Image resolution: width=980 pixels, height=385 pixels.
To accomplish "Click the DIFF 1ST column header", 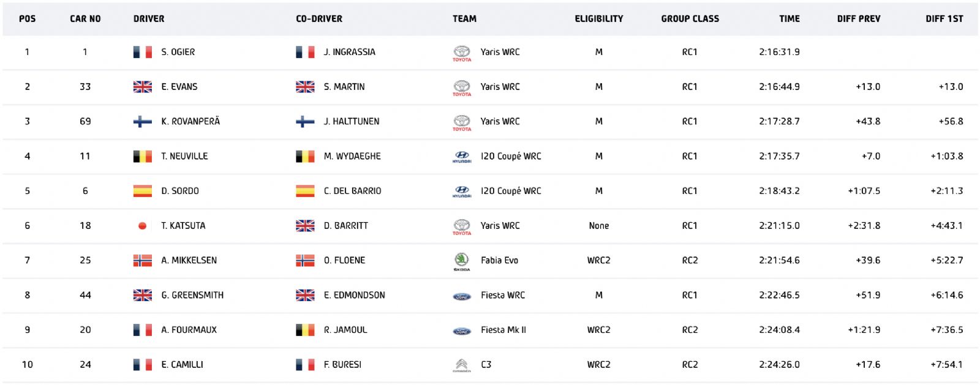I will pos(944,19).
